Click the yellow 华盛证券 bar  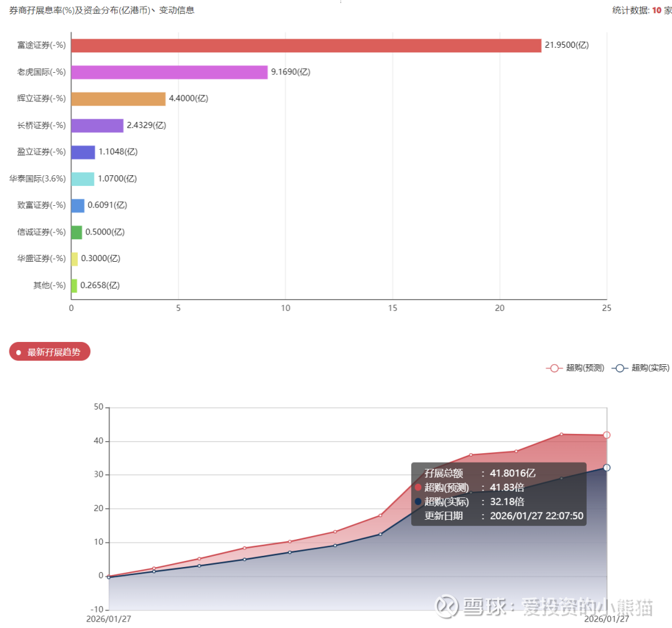click(x=75, y=259)
